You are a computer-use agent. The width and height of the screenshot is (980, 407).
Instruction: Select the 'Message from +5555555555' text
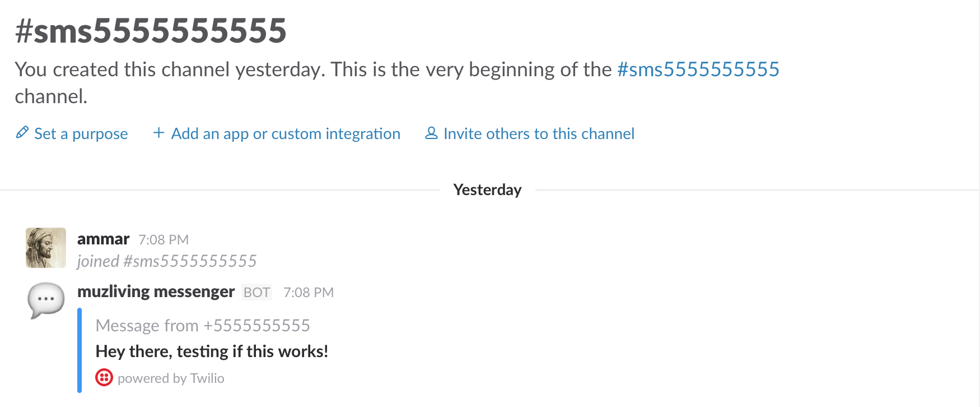point(203,325)
